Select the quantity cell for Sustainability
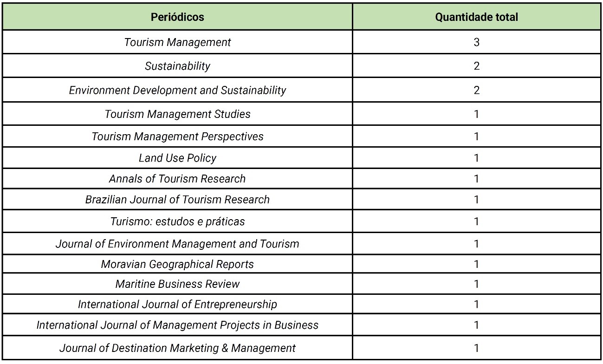The width and height of the screenshot is (603, 364). [476, 66]
